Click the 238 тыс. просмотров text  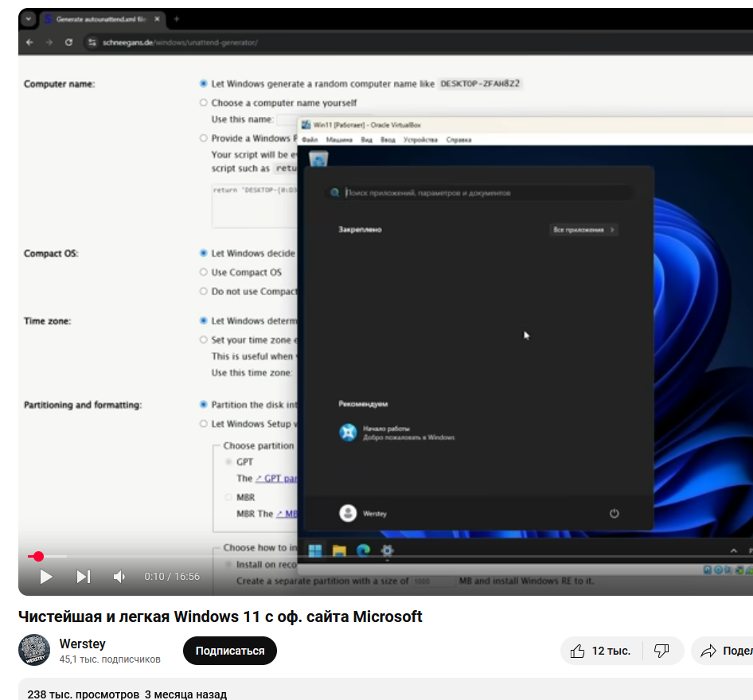83,694
